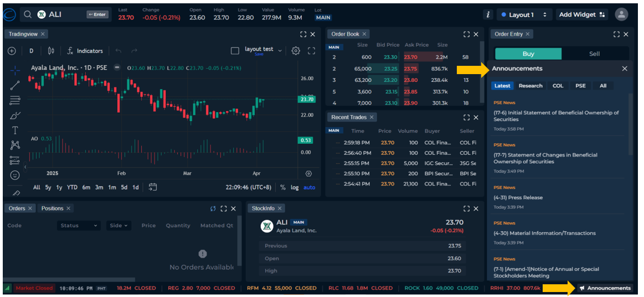The width and height of the screenshot is (644, 297).
Task: Toggle fullscreen chart mode
Action: (311, 51)
